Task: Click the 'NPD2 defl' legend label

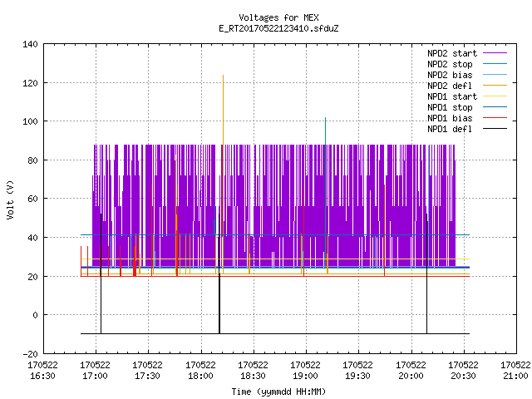Action: click(450, 86)
